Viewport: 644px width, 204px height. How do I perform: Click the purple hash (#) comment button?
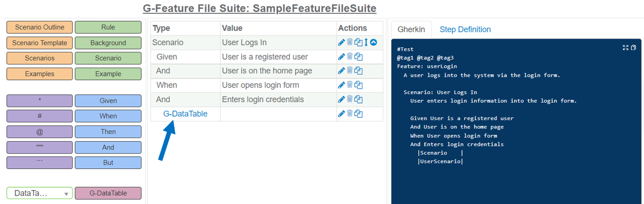pos(40,116)
